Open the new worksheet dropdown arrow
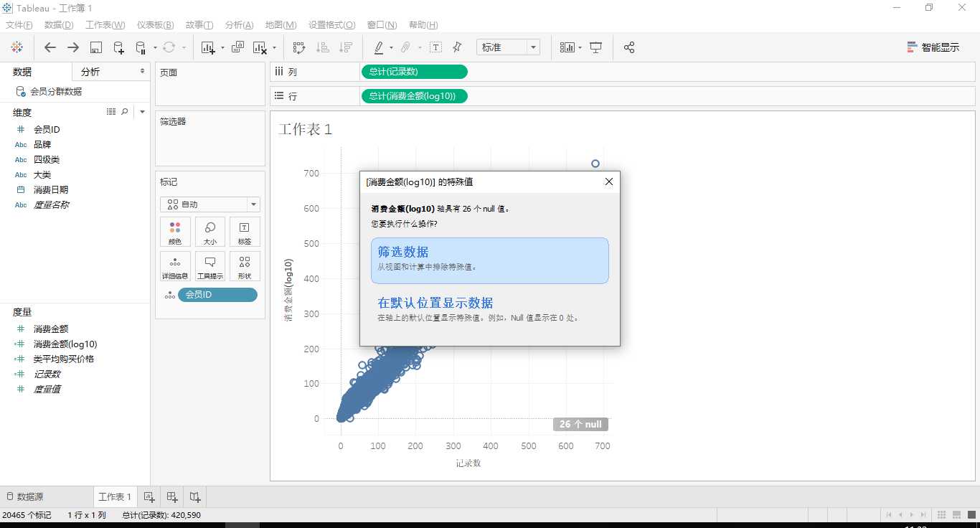 tap(222, 48)
